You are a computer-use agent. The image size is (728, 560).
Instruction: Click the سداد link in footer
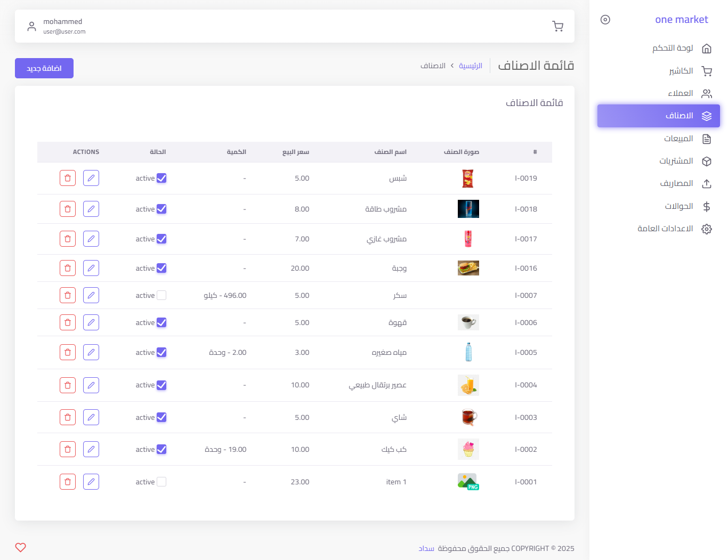(426, 548)
